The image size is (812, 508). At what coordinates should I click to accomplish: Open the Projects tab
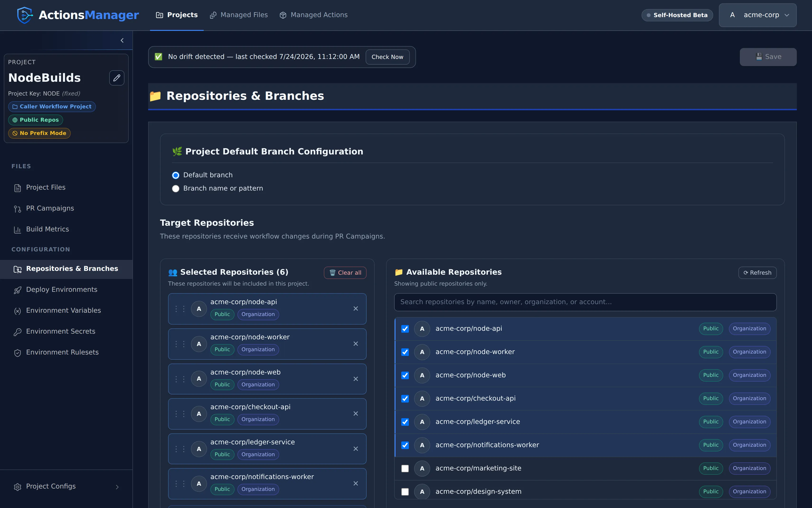point(177,15)
